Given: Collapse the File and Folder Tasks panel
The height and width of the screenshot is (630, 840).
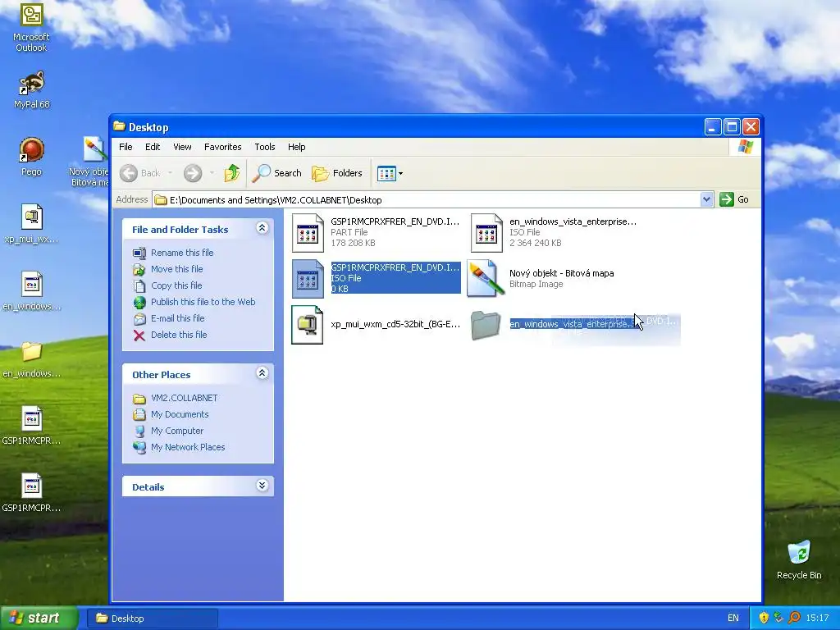Looking at the screenshot, I should (262, 228).
